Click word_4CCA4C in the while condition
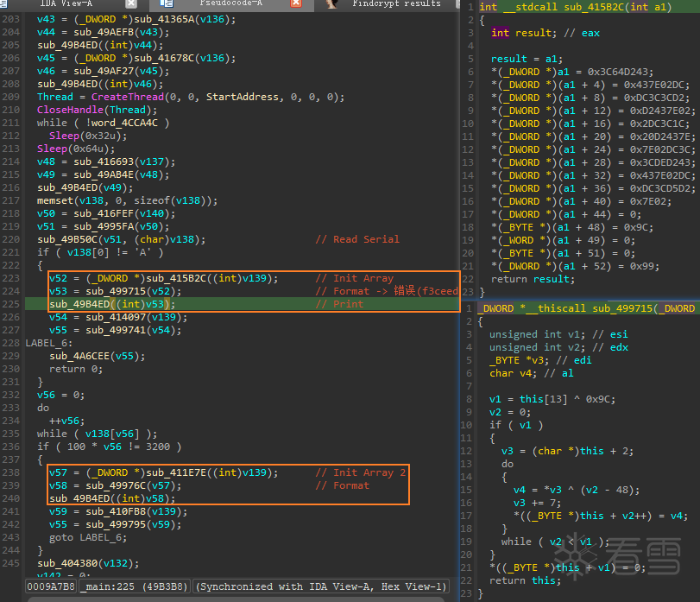Image resolution: width=700 pixels, height=602 pixels. [x=124, y=123]
